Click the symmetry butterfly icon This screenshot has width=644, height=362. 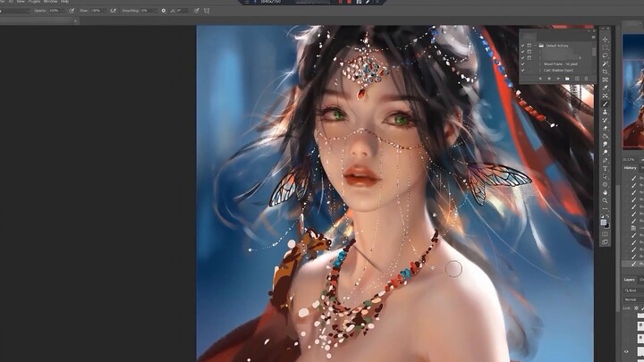coord(207,11)
